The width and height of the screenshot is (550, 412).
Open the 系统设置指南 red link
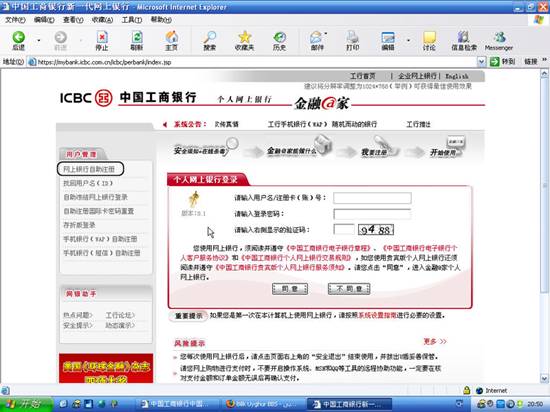[x=377, y=315]
